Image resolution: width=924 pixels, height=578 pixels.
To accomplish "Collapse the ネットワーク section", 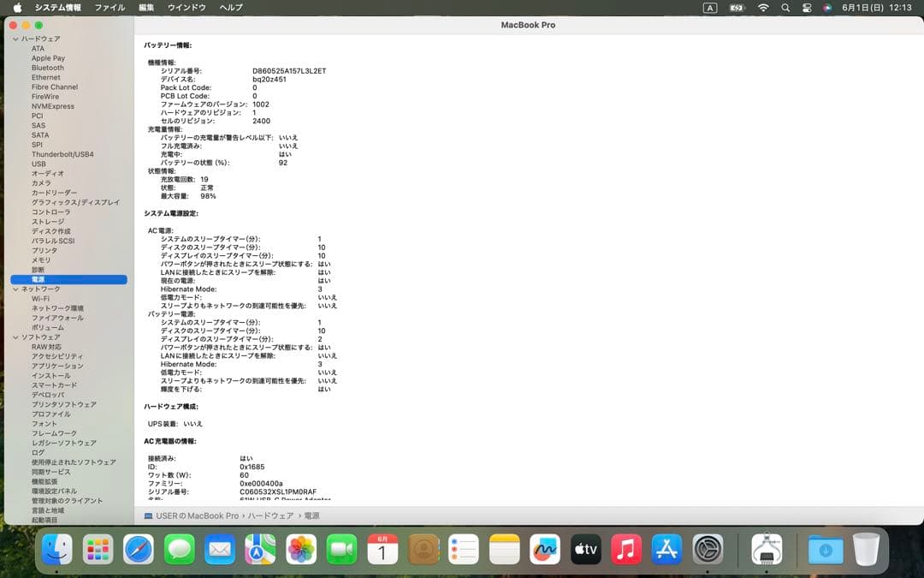I will pos(15,289).
